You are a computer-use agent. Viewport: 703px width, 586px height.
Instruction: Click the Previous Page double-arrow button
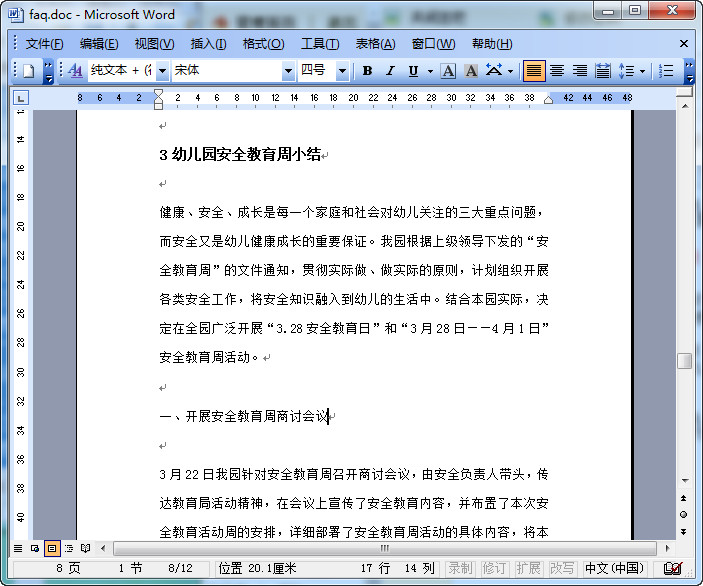684,498
